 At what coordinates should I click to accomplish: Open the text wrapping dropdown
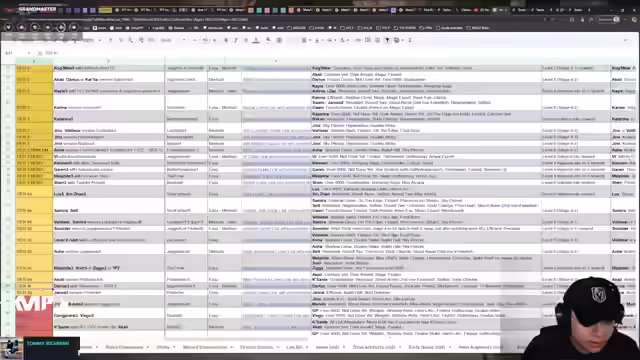point(331,40)
